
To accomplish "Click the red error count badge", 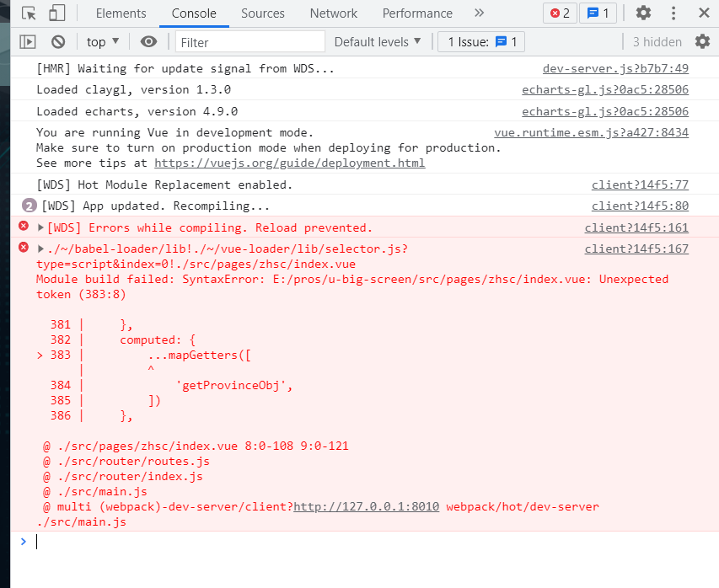I will pos(561,13).
